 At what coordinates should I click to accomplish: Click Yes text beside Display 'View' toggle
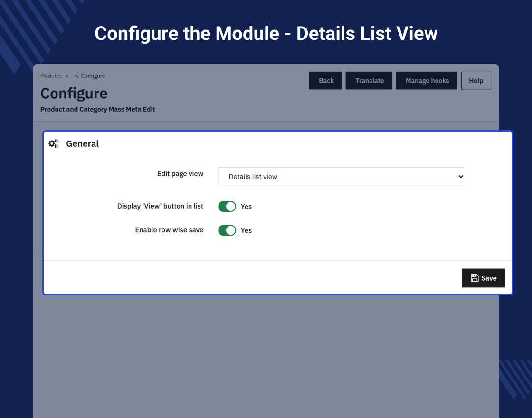pos(246,206)
